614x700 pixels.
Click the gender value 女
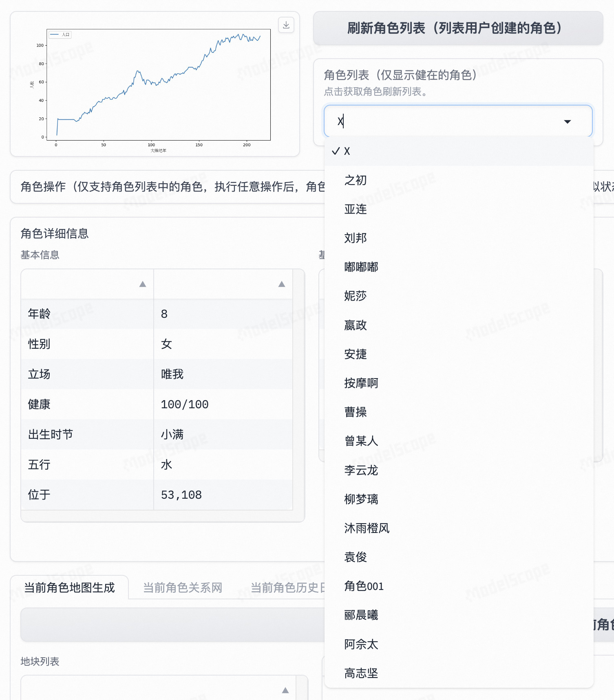166,344
